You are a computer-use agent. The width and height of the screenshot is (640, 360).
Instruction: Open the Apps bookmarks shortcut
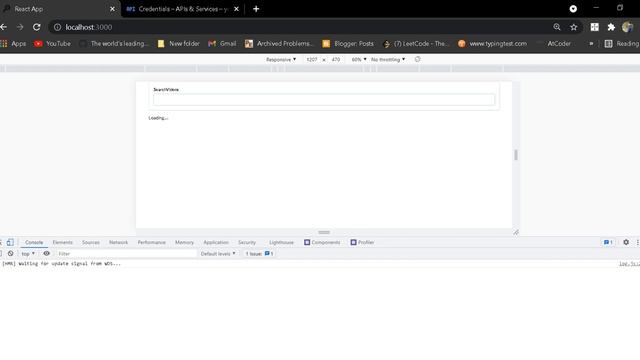[x=13, y=43]
